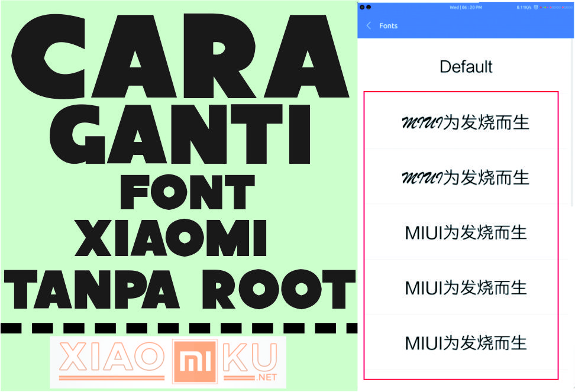Click the 'Wed | 06 : 20 PM' clock text
575x392 pixels.
click(466, 7)
